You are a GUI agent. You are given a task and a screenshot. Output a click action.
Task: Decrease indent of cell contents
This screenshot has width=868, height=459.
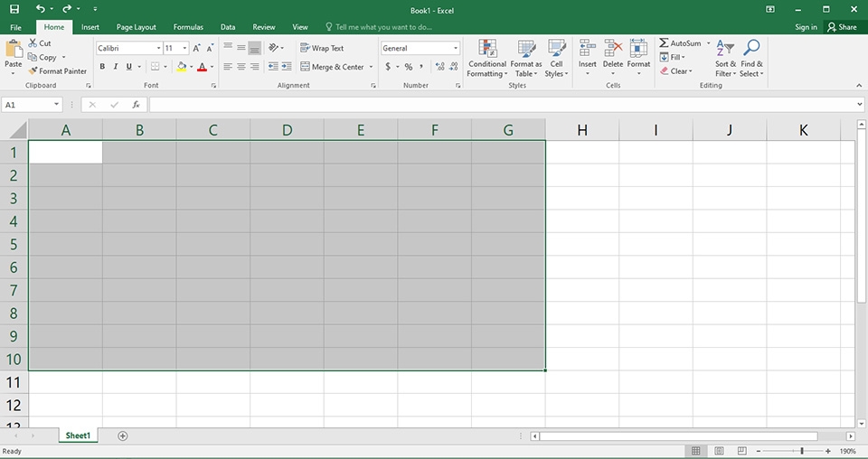(x=273, y=66)
